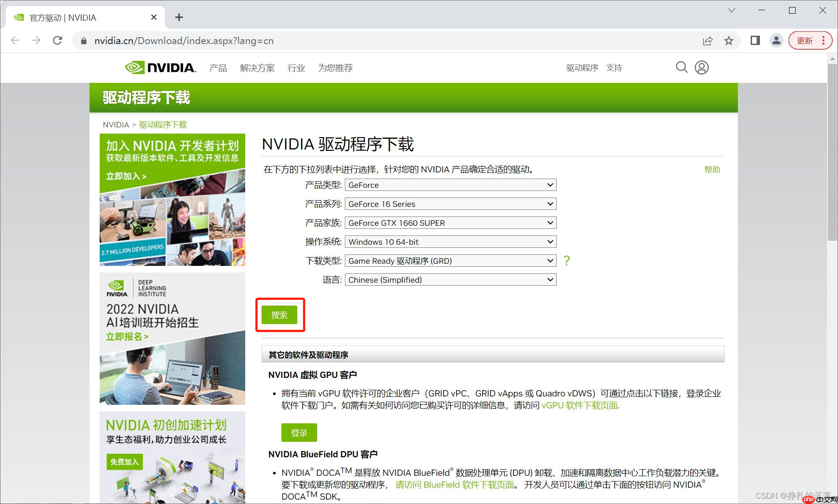Reload the page with the refresh icon

coord(57,40)
